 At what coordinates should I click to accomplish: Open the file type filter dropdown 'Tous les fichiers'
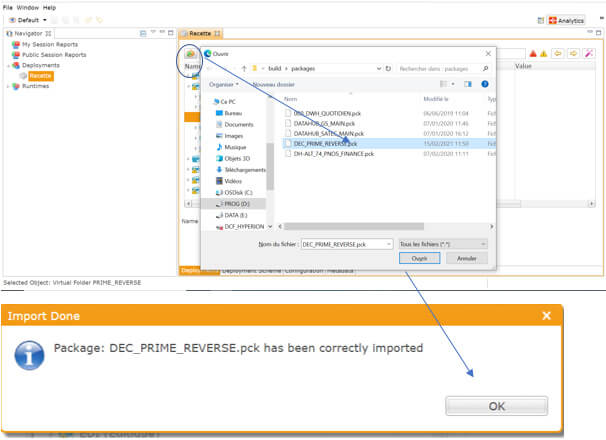443,244
